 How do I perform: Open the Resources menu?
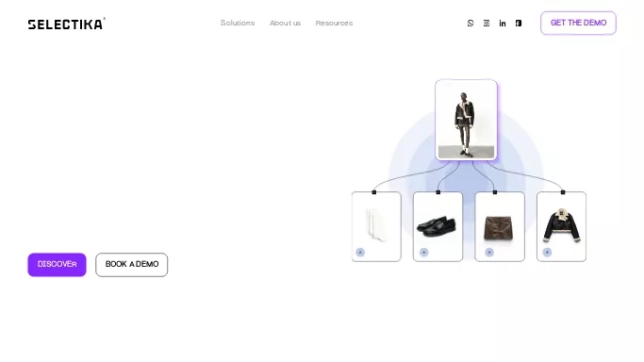334,23
